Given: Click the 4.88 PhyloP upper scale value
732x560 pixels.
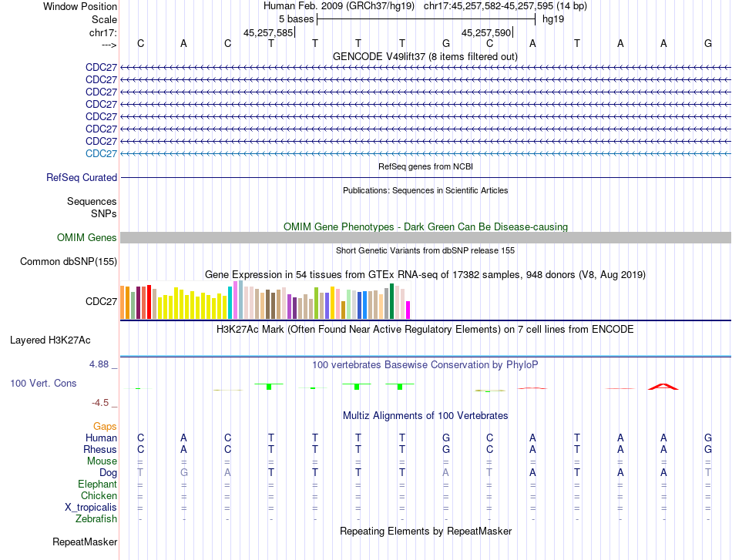Looking at the screenshot, I should [99, 364].
